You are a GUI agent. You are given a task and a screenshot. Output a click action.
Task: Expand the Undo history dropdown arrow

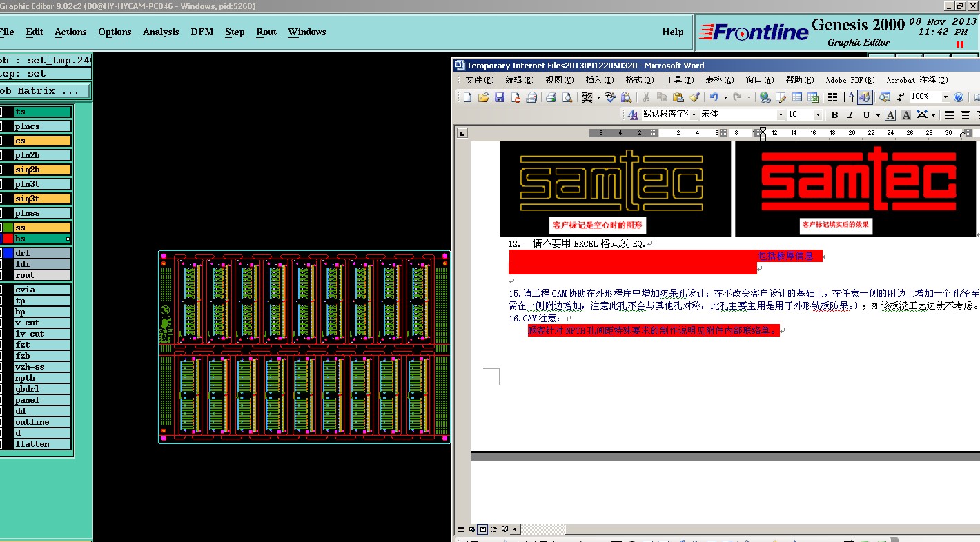tap(725, 97)
